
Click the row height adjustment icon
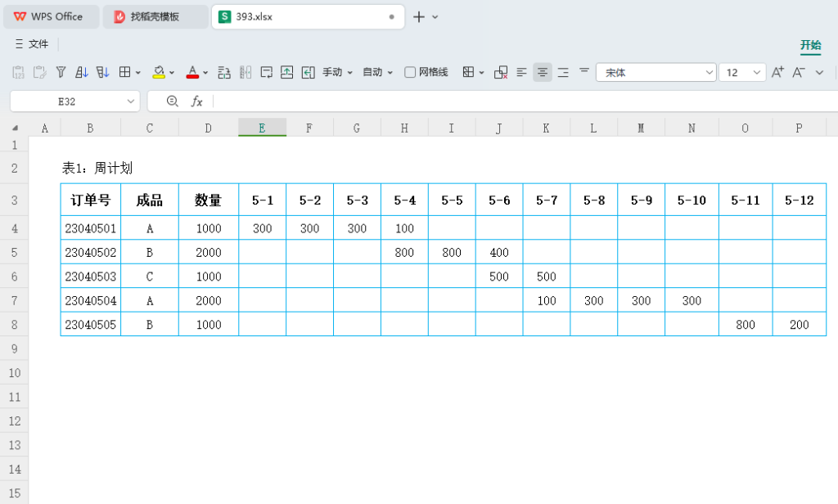[x=224, y=72]
